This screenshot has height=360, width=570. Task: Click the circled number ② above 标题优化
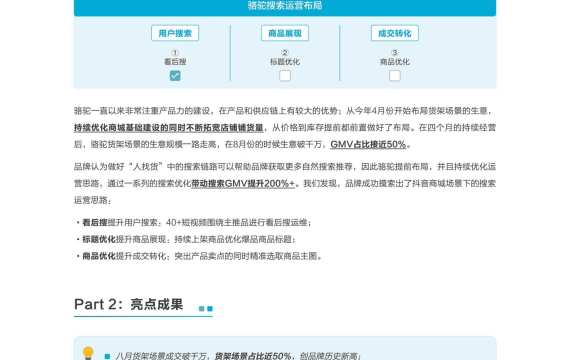(x=285, y=53)
